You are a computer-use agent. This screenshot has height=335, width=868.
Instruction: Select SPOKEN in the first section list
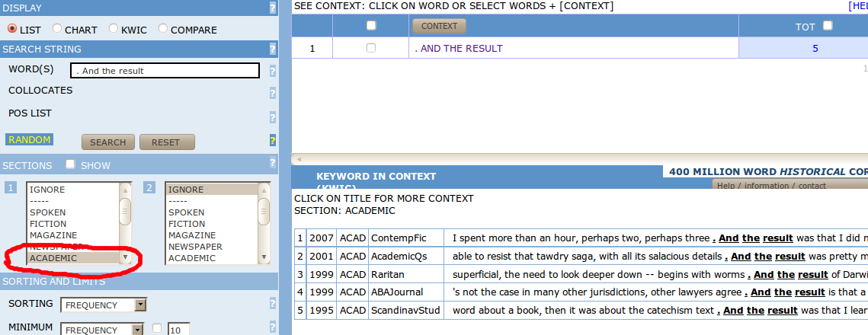[48, 212]
